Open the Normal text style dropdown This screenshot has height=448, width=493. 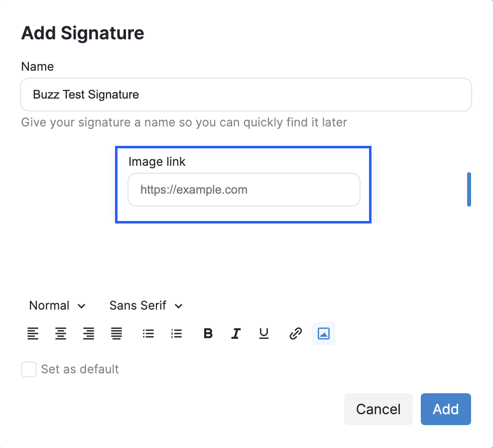[57, 306]
